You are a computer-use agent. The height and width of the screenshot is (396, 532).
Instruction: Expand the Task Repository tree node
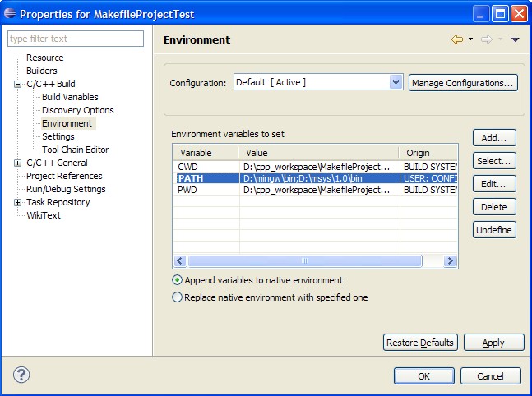[x=18, y=202]
